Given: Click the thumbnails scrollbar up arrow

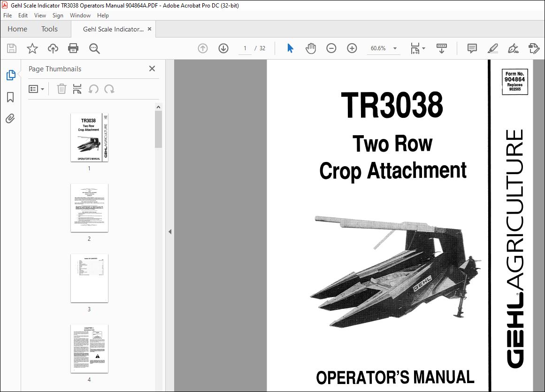Looking at the screenshot, I should point(159,107).
